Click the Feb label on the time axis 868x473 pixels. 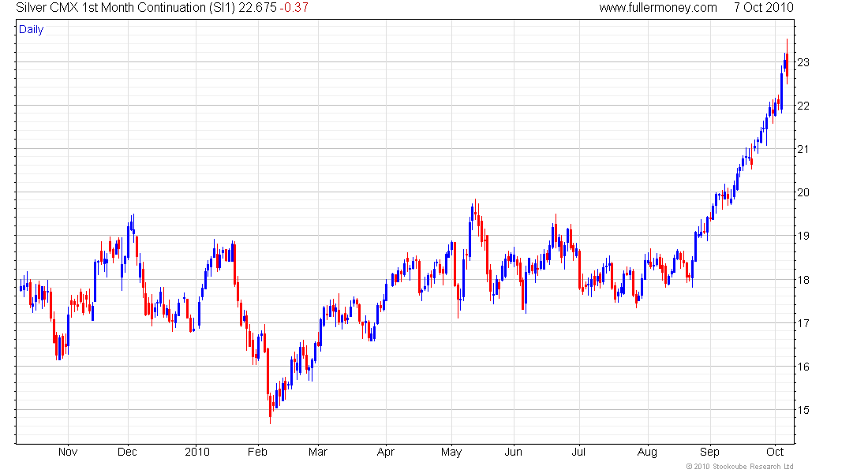pyautogui.click(x=257, y=452)
